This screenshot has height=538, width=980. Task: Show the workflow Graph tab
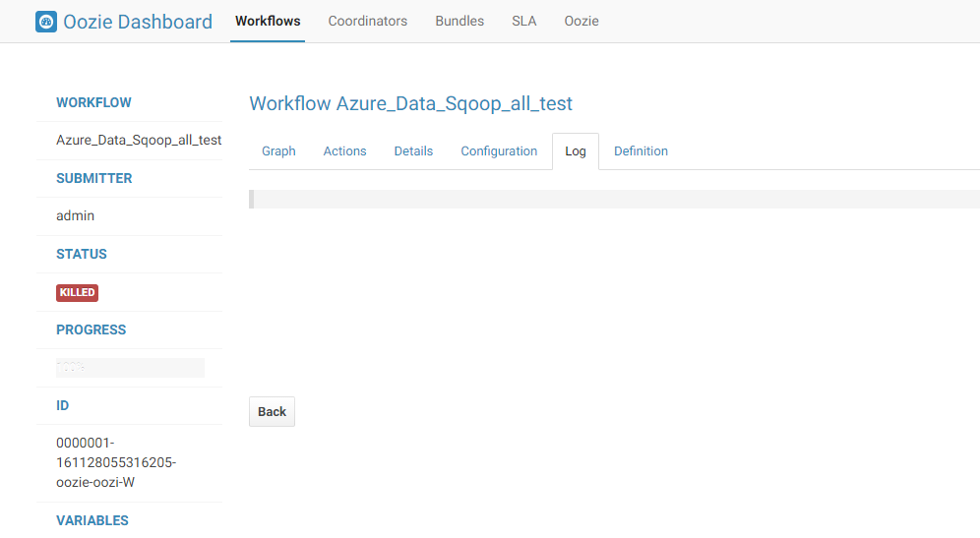pos(278,151)
